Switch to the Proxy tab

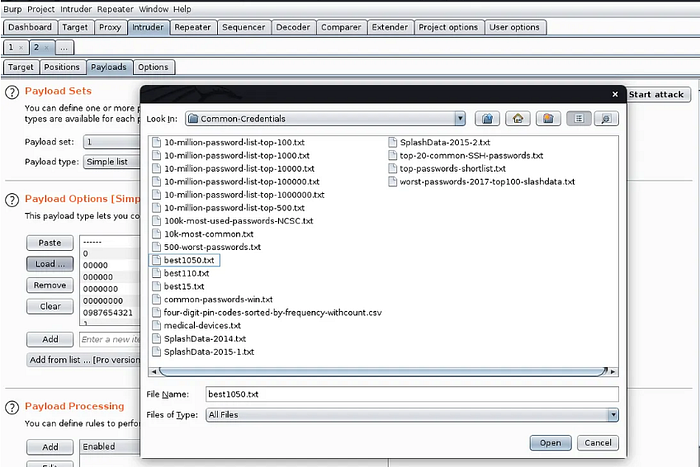pos(110,27)
